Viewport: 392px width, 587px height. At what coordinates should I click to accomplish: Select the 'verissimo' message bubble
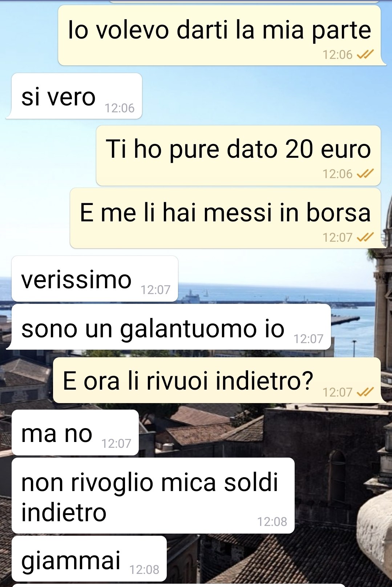95,279
